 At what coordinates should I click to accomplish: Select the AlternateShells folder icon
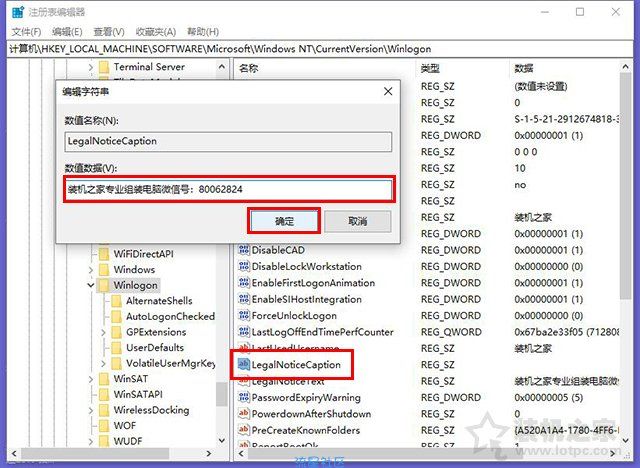pos(117,301)
